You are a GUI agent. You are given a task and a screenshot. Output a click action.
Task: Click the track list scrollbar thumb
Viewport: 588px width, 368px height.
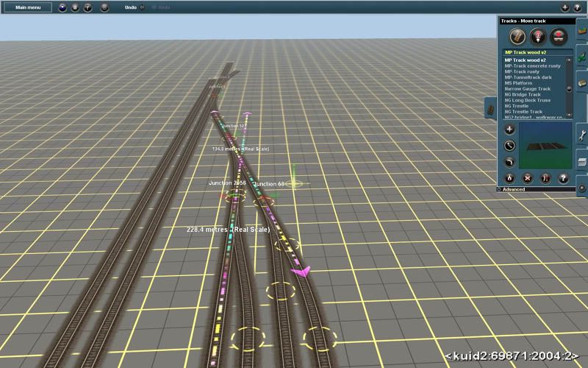click(x=569, y=89)
